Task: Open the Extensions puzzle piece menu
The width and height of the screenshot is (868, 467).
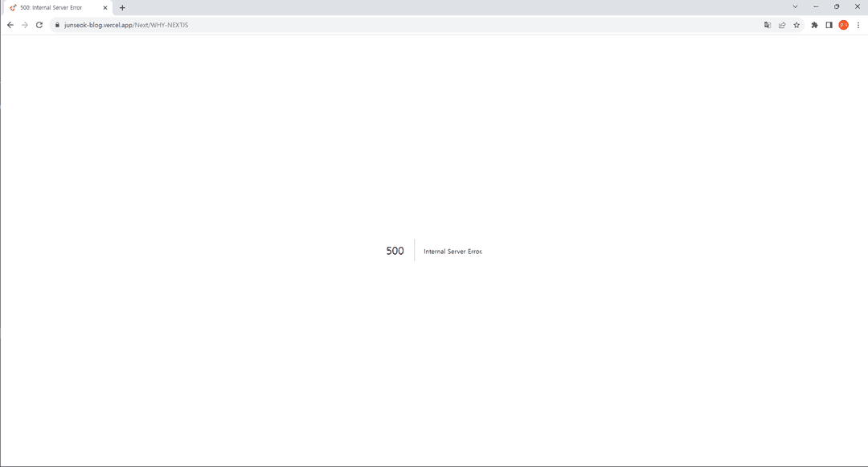Action: click(814, 25)
